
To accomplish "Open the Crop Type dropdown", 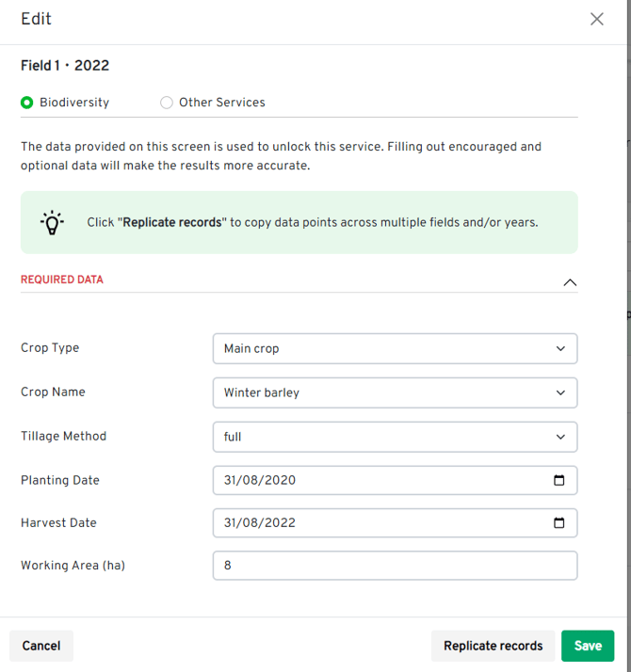I will tap(395, 348).
